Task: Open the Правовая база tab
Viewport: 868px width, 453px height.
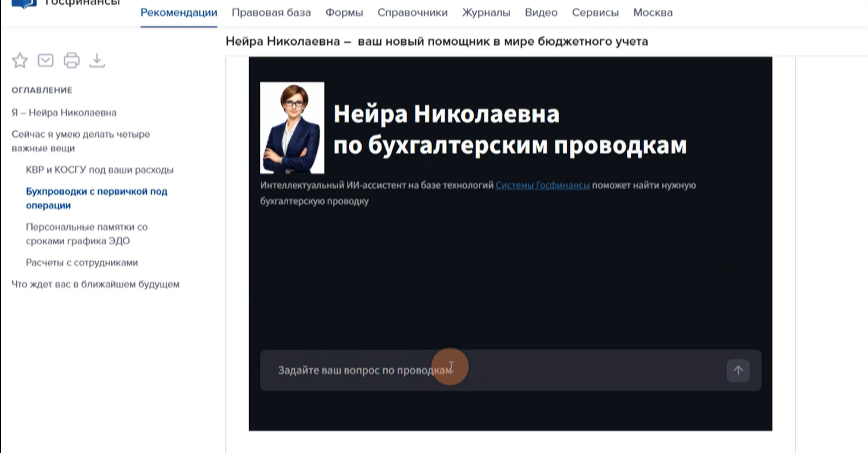Action: pyautogui.click(x=271, y=12)
